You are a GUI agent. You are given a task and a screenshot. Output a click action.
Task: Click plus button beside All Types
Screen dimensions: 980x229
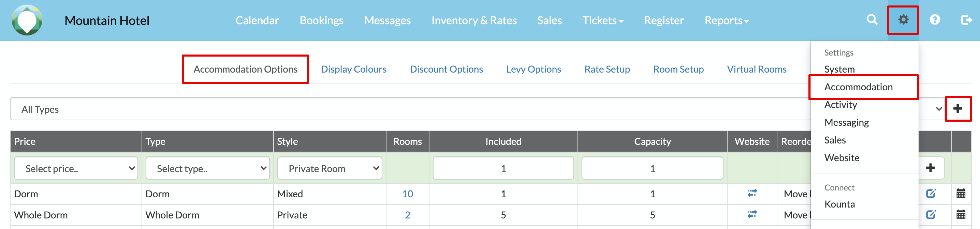(x=957, y=109)
